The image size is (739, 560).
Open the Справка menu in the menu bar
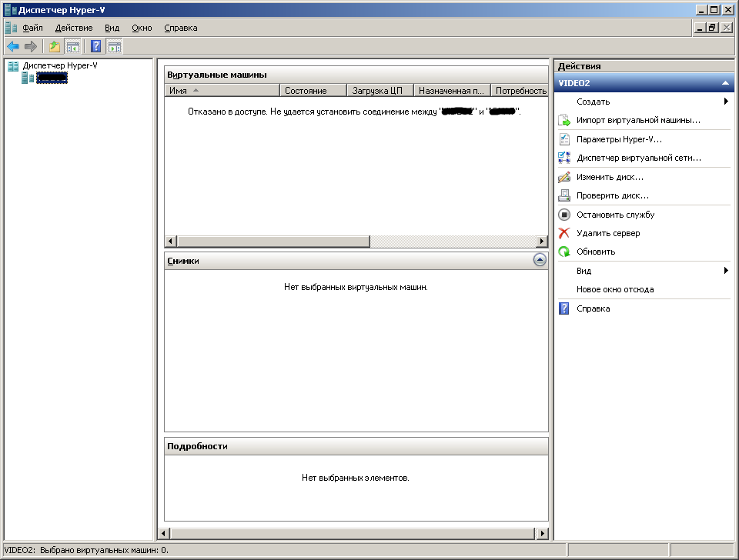coord(180,28)
